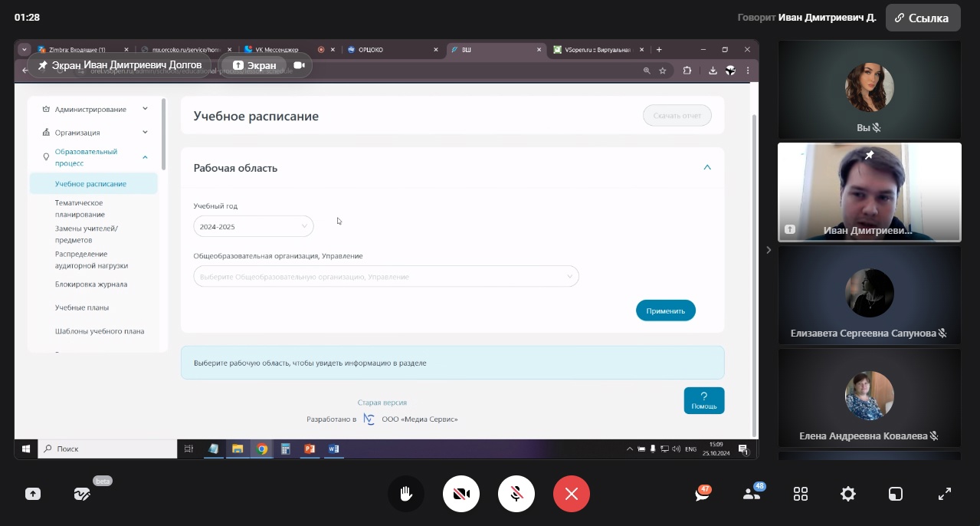
Task: Open the beta whiteboard tool
Action: coord(82,495)
